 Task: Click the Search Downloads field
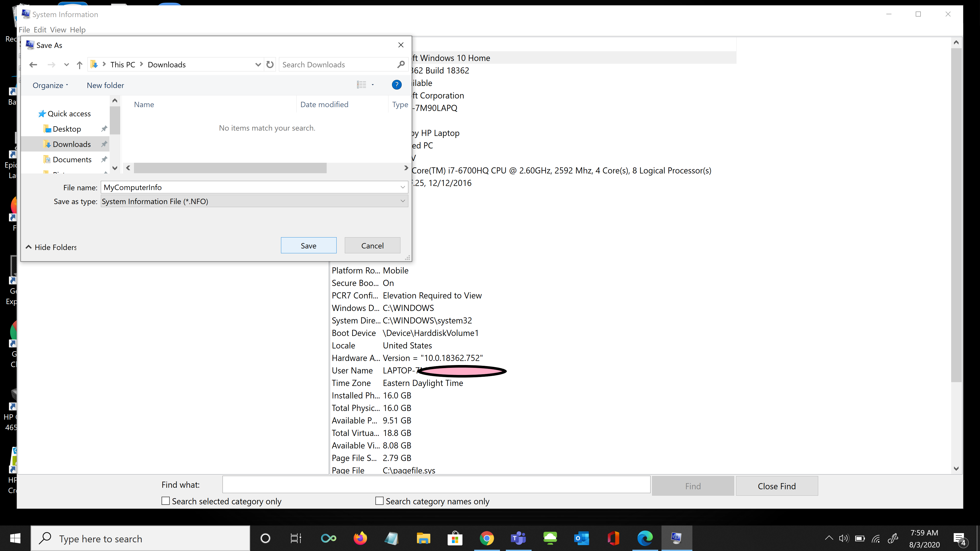point(337,65)
